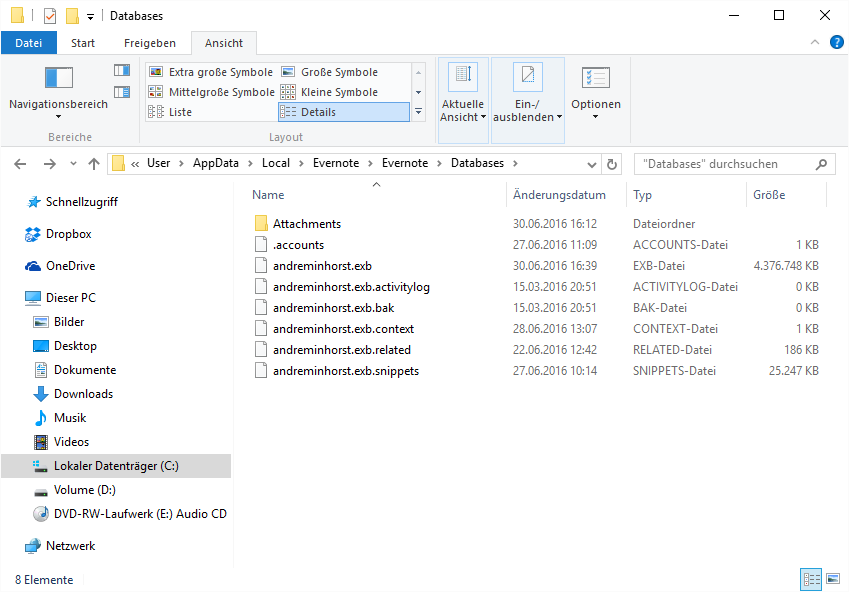Expand the layout gallery options
This screenshot has height=592, width=849.
coord(419,112)
